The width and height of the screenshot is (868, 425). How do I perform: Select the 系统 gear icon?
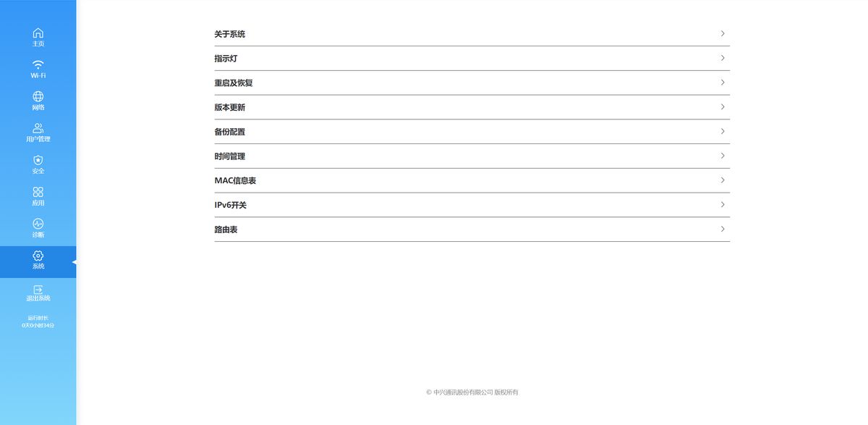pyautogui.click(x=38, y=256)
